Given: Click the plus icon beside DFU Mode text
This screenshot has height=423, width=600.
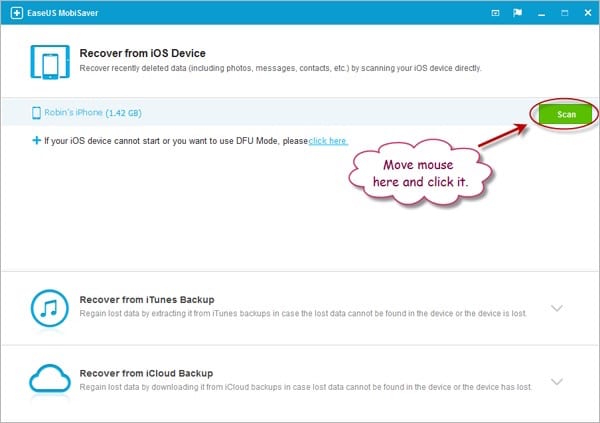Looking at the screenshot, I should 36,140.
